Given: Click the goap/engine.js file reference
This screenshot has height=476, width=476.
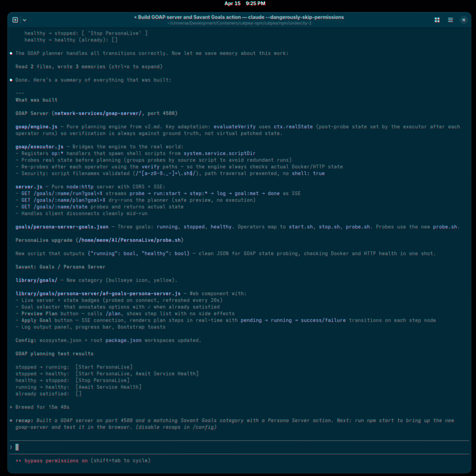Looking at the screenshot, I should click(36, 127).
